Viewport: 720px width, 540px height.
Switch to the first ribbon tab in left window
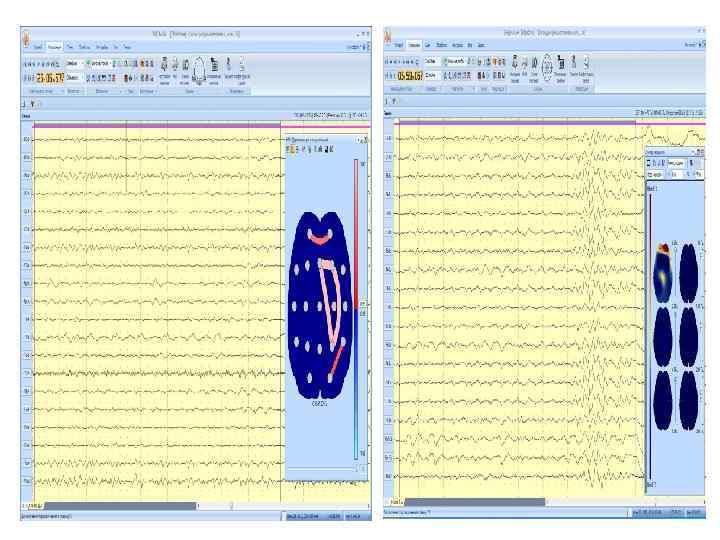(x=38, y=47)
